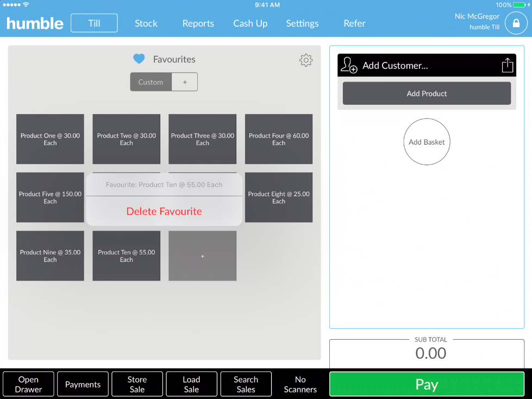This screenshot has height=399, width=532.
Task: Tap the share icon beside Add Customer
Action: 507,65
